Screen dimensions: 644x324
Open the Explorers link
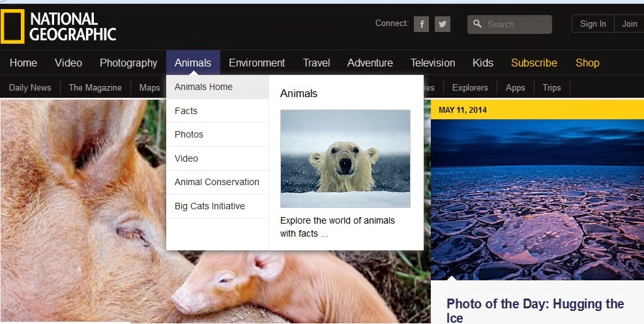click(x=470, y=87)
